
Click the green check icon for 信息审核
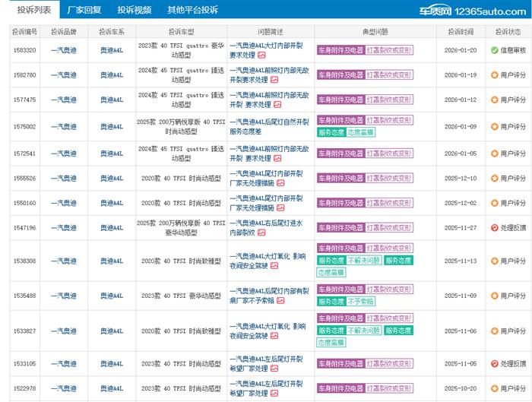[494, 50]
